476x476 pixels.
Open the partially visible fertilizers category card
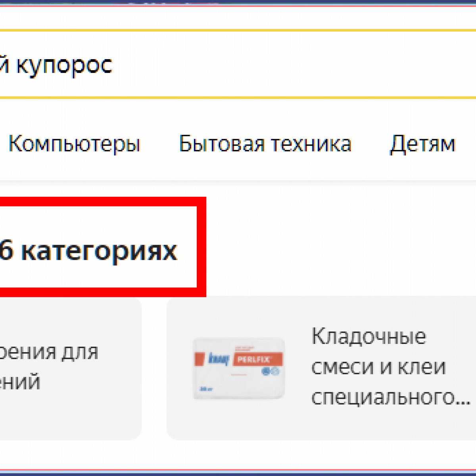pos(67,368)
